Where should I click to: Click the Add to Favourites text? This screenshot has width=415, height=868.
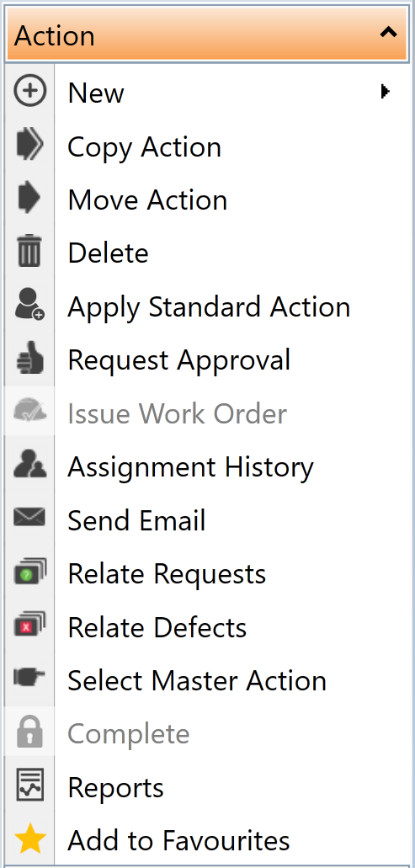[178, 839]
